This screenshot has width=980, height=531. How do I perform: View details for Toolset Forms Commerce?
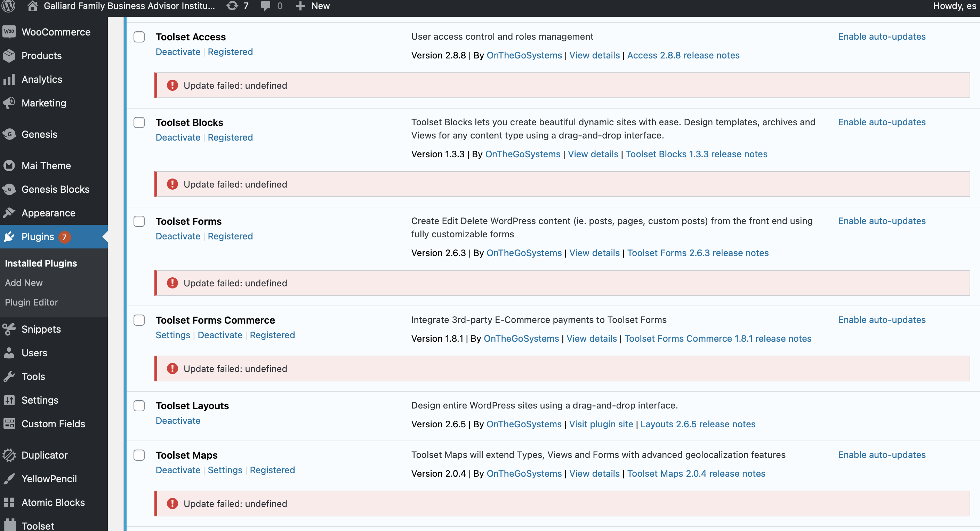[592, 338]
